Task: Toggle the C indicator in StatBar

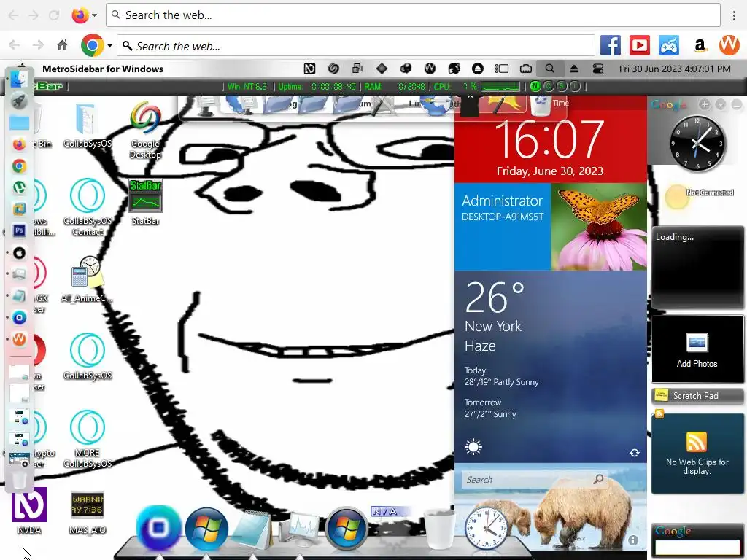Action: tap(549, 86)
